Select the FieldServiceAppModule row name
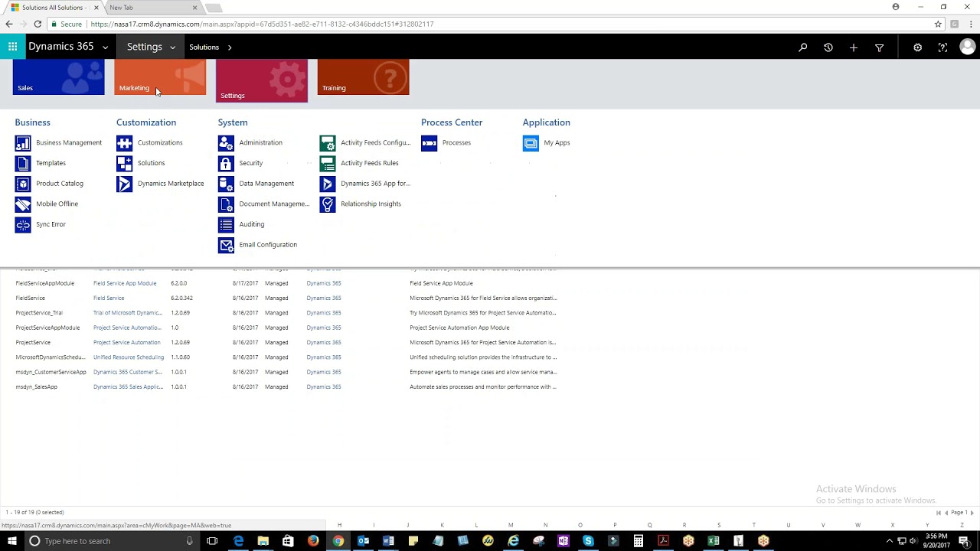The height and width of the screenshot is (551, 980). [x=45, y=283]
